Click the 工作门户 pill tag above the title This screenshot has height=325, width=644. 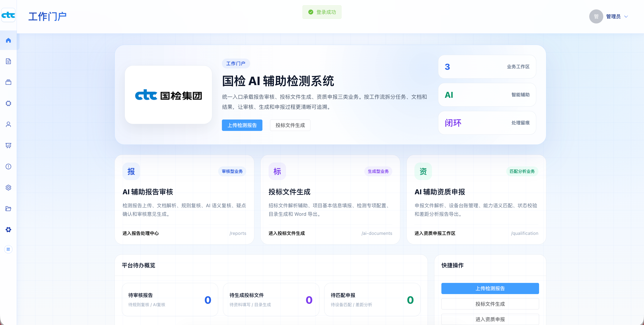(236, 64)
